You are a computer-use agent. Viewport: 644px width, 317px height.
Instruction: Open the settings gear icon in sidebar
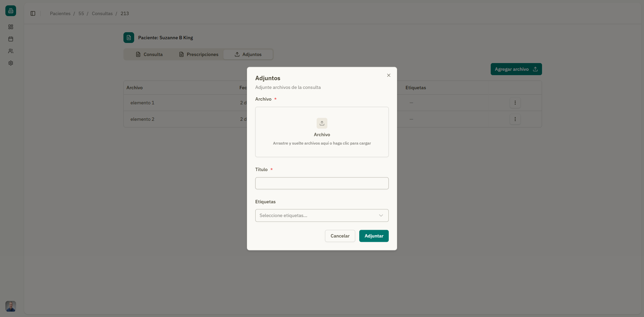(x=11, y=63)
